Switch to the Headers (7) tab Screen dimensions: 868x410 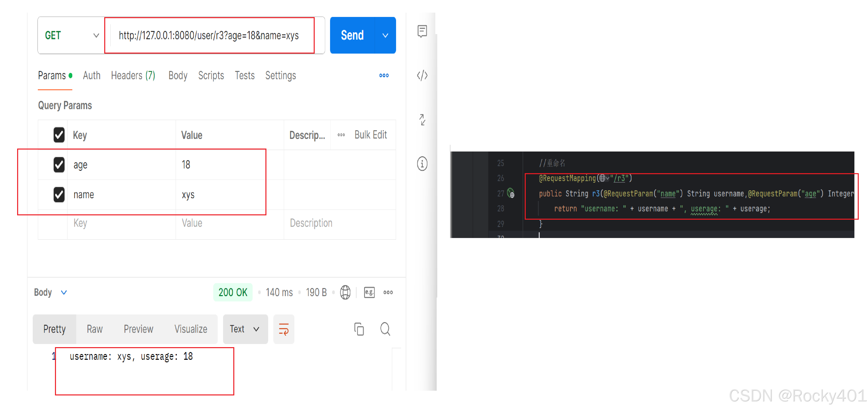click(133, 75)
